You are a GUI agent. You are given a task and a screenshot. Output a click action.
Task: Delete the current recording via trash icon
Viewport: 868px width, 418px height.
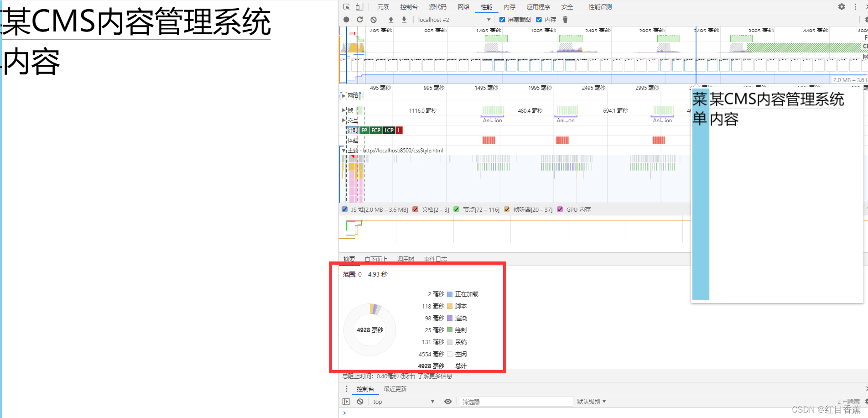tap(565, 20)
